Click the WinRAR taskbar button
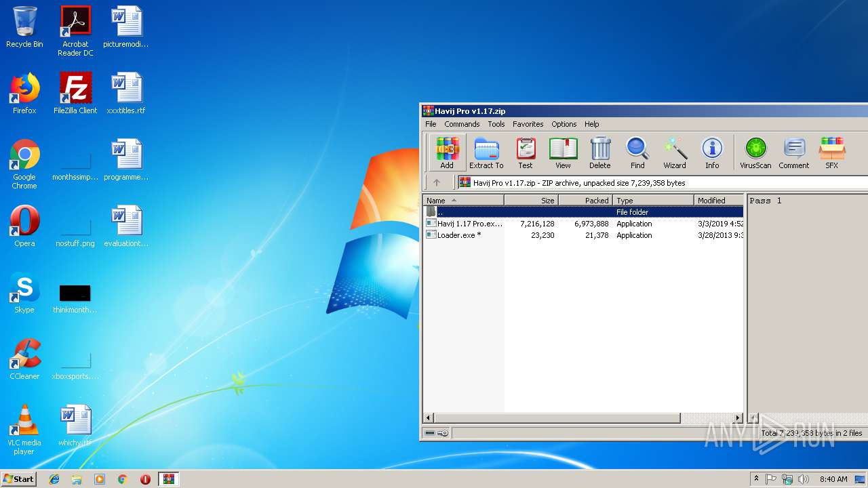 pyautogui.click(x=169, y=479)
